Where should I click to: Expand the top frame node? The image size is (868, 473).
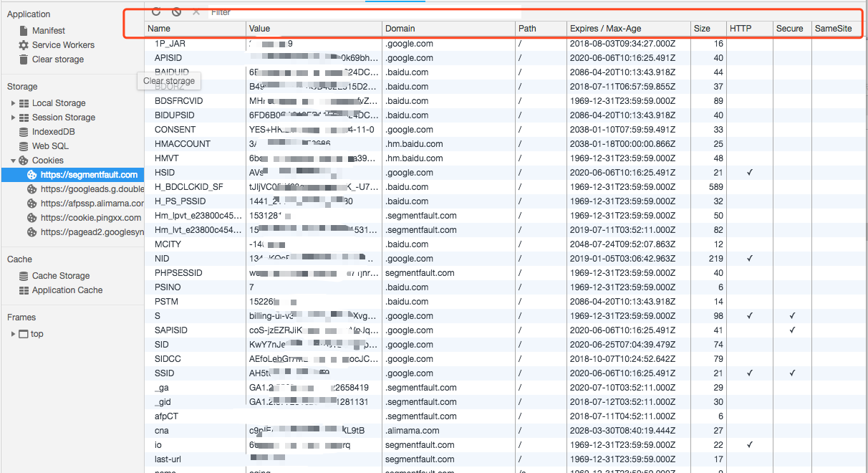[14, 334]
